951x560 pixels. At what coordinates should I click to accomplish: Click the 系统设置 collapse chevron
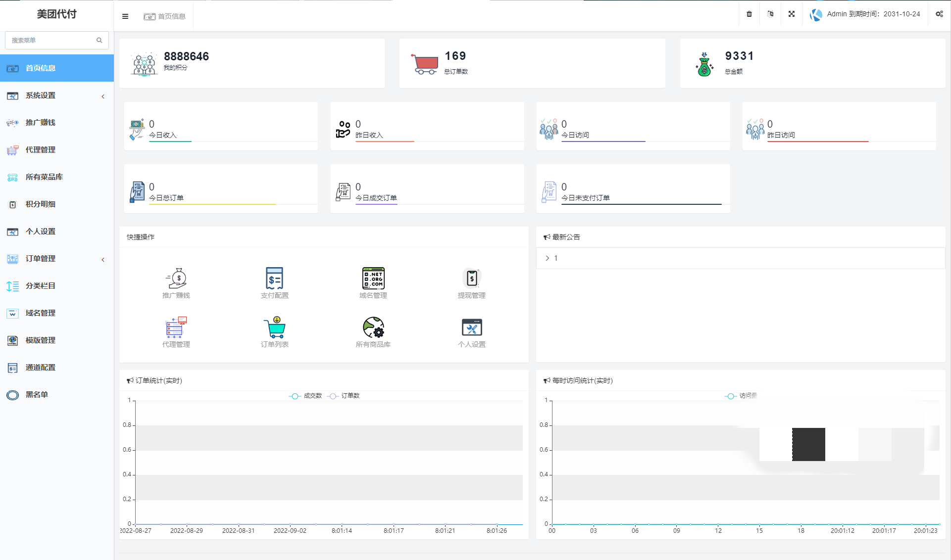point(103,96)
